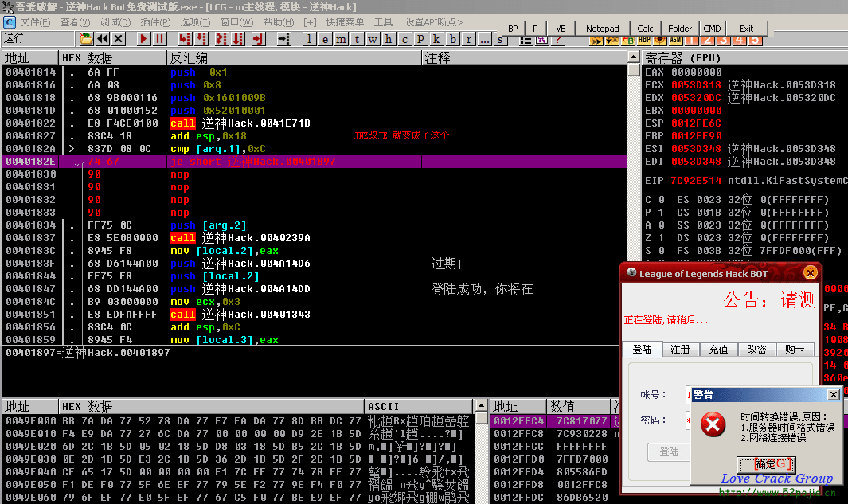
Task: Run the program with red play icon
Action: pyautogui.click(x=143, y=39)
